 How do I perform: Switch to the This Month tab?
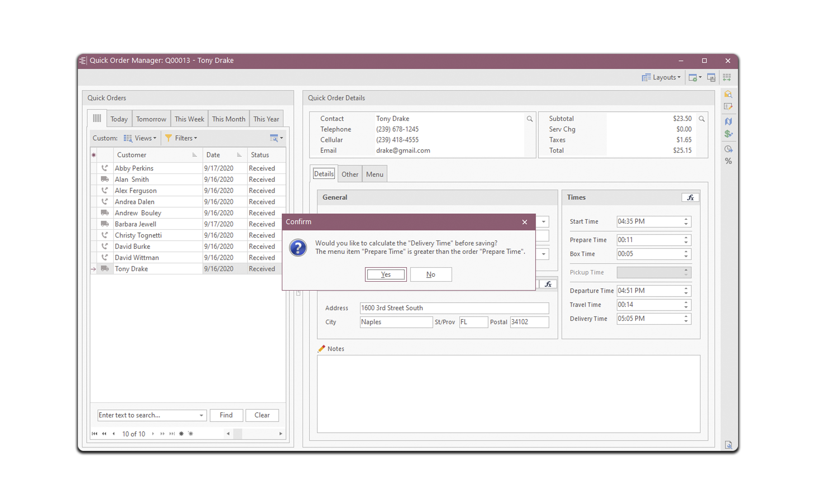[229, 119]
